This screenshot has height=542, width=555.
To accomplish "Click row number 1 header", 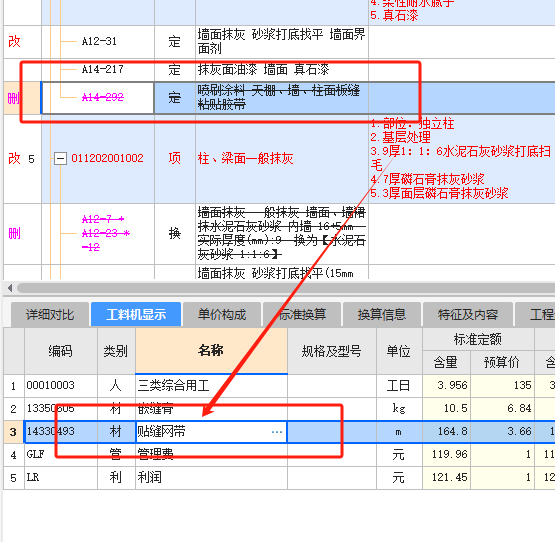I will click(x=13, y=386).
